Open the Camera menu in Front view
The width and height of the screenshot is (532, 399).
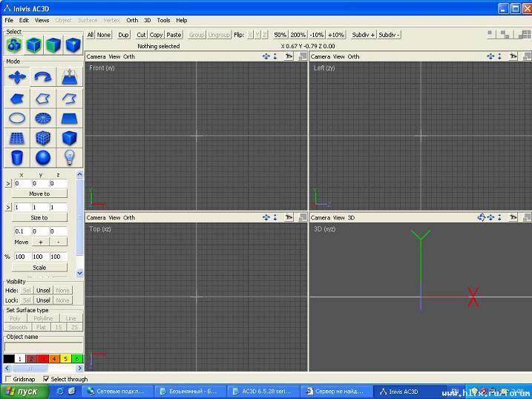96,56
